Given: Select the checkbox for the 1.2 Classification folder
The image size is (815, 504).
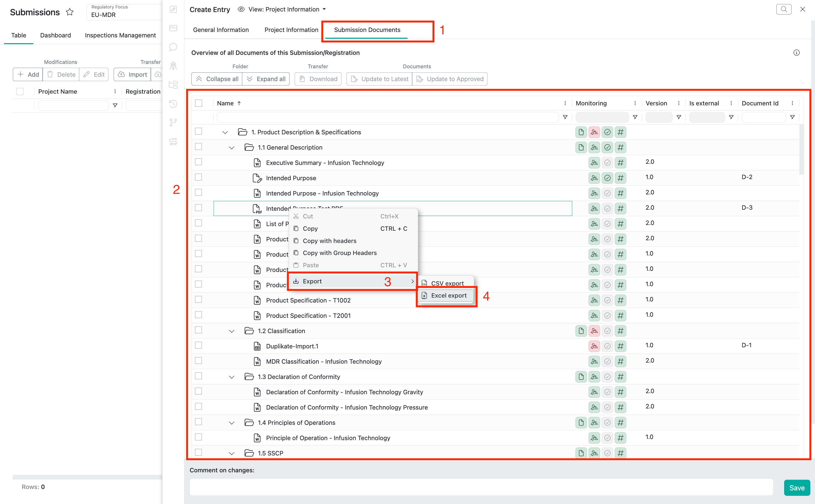Looking at the screenshot, I should point(198,330).
